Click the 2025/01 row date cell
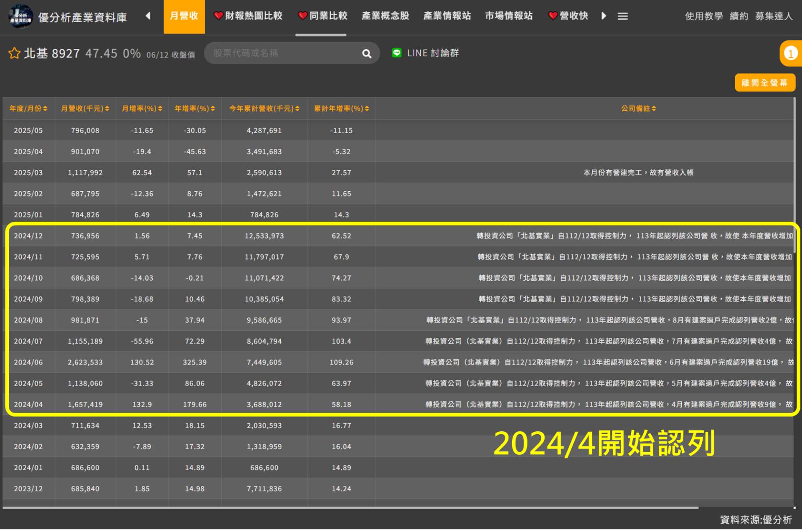This screenshot has height=532, width=802. pos(28,215)
